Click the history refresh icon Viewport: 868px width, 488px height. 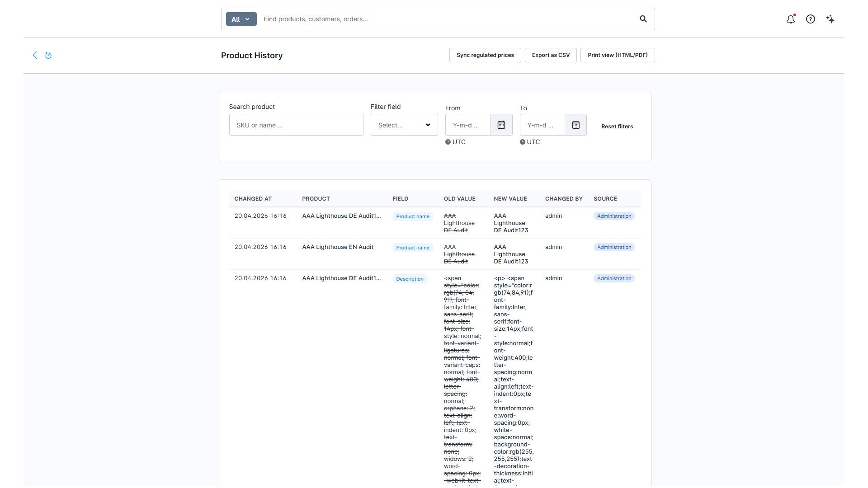click(x=48, y=55)
